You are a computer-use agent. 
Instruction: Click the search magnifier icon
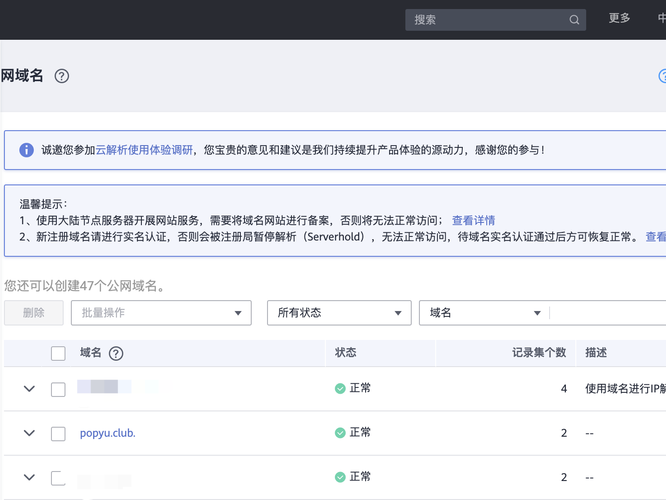click(574, 20)
